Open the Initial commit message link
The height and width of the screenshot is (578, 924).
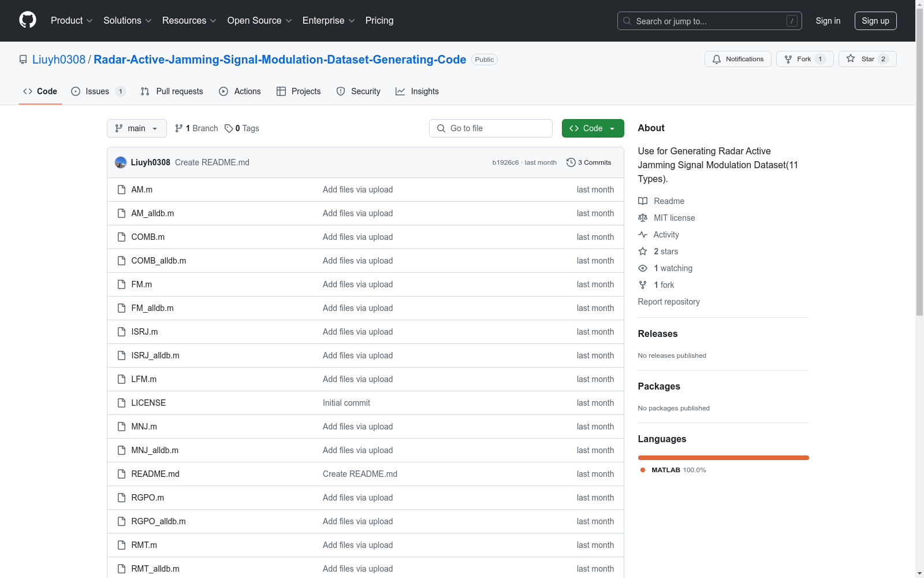coord(346,403)
